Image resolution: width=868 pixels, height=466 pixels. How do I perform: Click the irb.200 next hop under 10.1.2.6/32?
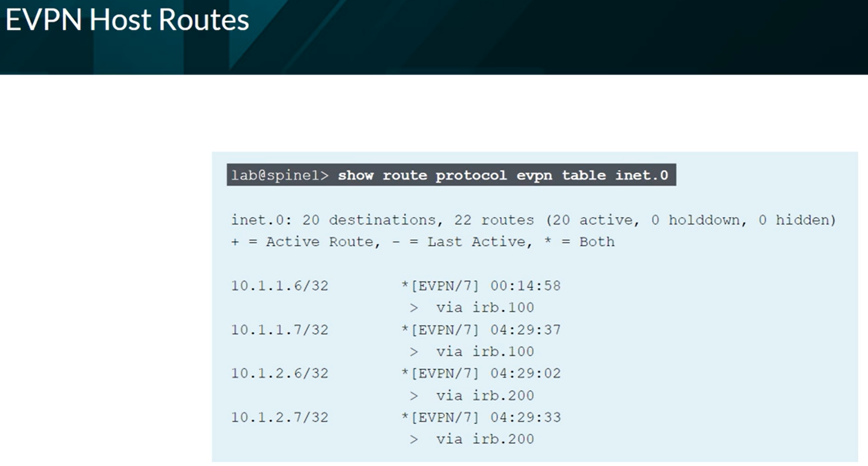click(503, 396)
